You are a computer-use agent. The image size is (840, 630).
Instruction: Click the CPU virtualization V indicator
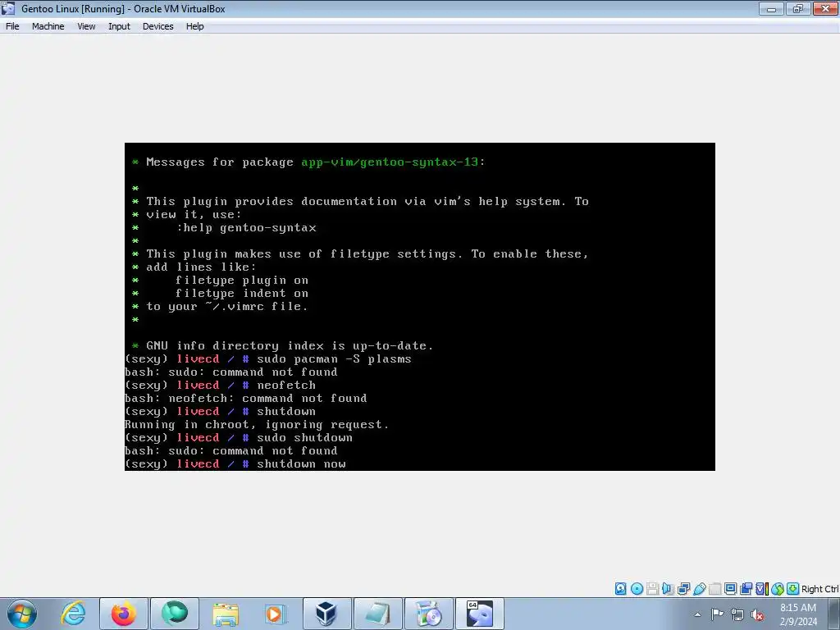pyautogui.click(x=761, y=589)
